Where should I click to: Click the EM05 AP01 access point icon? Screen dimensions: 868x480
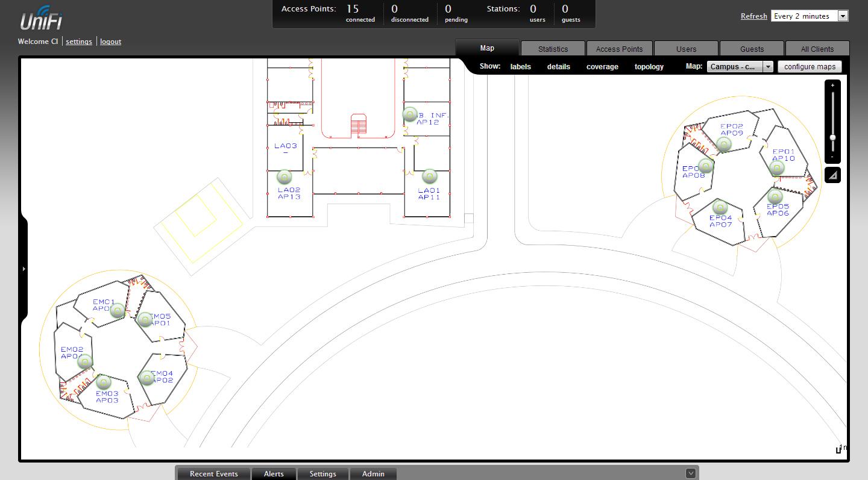click(x=145, y=319)
